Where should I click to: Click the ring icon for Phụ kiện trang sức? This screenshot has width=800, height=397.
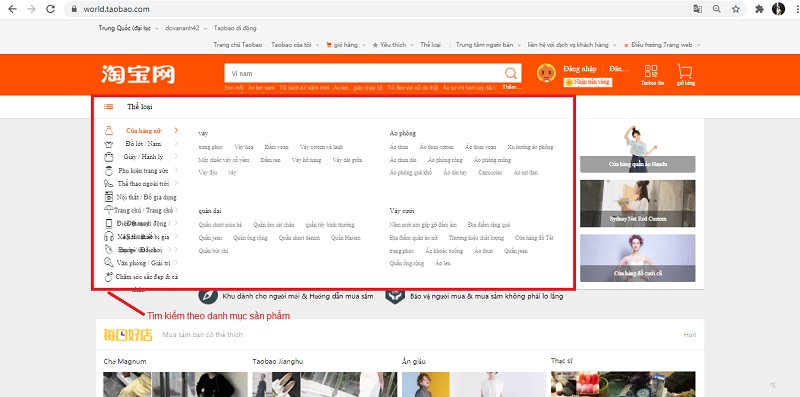point(109,170)
